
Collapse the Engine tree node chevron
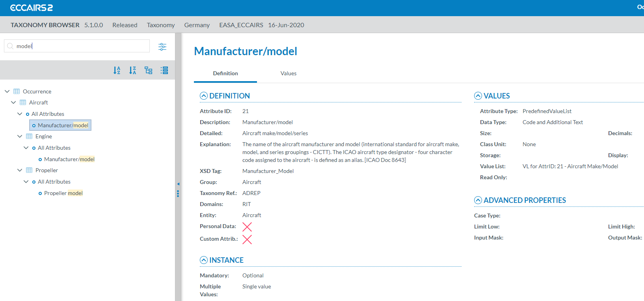click(20, 136)
